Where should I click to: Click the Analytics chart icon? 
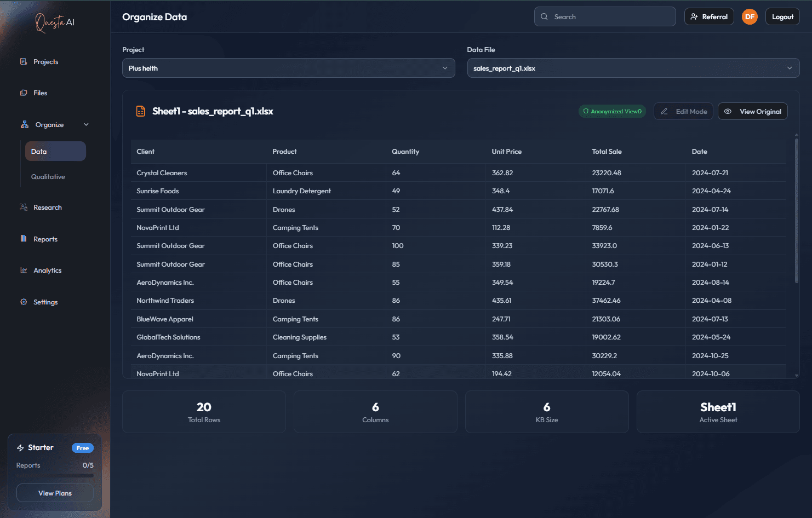coord(24,270)
